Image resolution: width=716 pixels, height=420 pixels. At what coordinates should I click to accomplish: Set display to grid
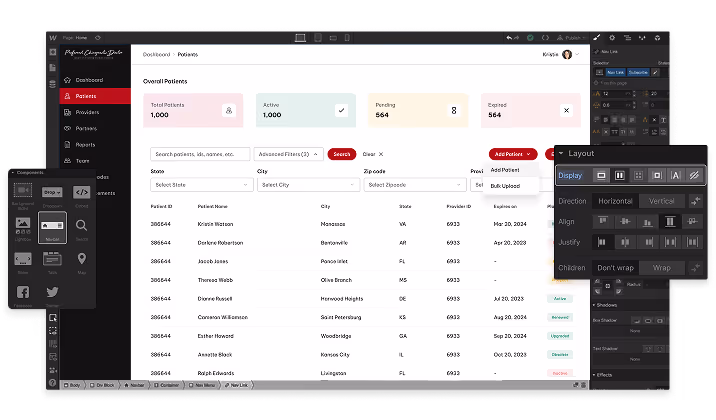[638, 175]
